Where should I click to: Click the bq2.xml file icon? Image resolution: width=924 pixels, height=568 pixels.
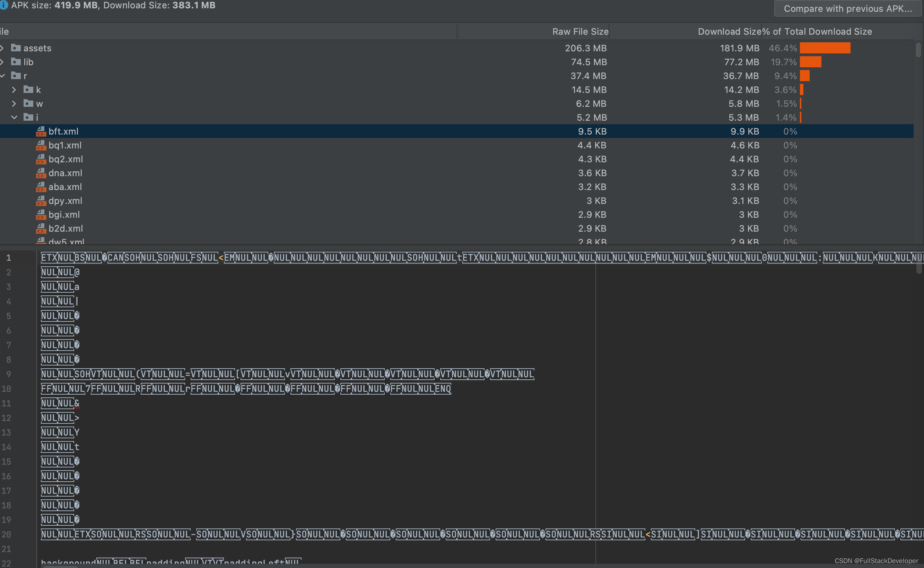pos(41,159)
